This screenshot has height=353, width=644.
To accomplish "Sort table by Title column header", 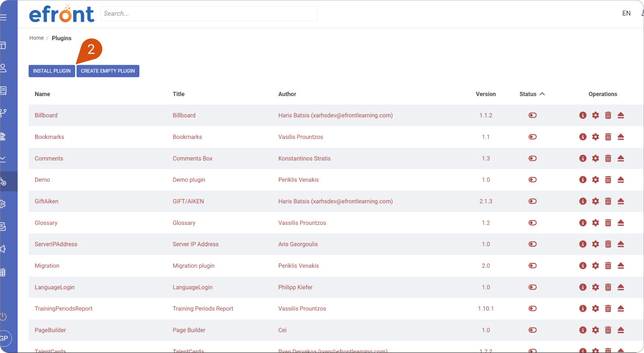I will pos(179,94).
